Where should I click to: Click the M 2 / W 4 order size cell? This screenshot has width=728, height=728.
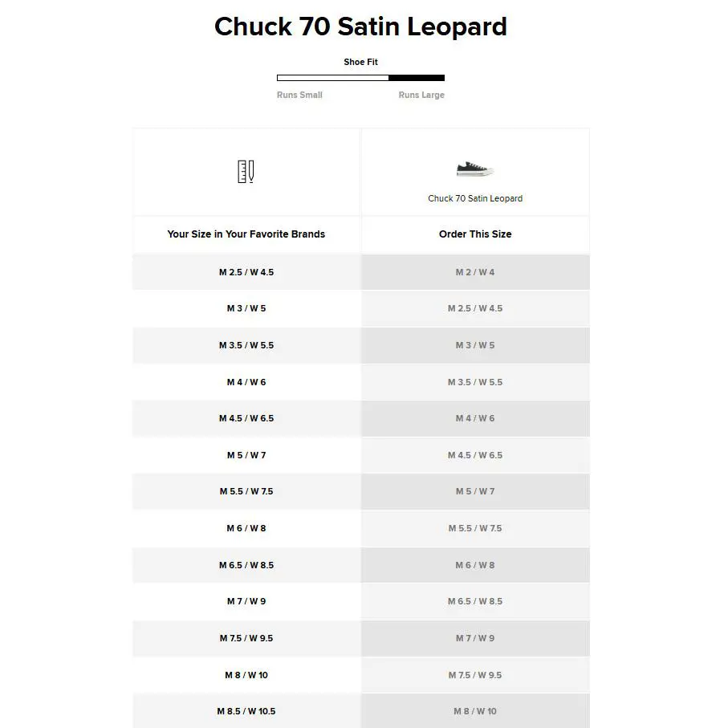click(x=475, y=272)
